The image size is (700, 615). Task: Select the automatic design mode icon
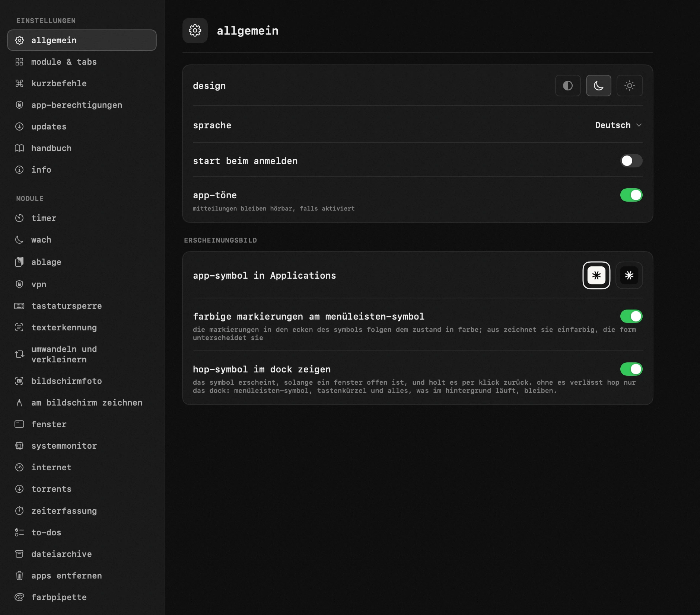coord(568,86)
